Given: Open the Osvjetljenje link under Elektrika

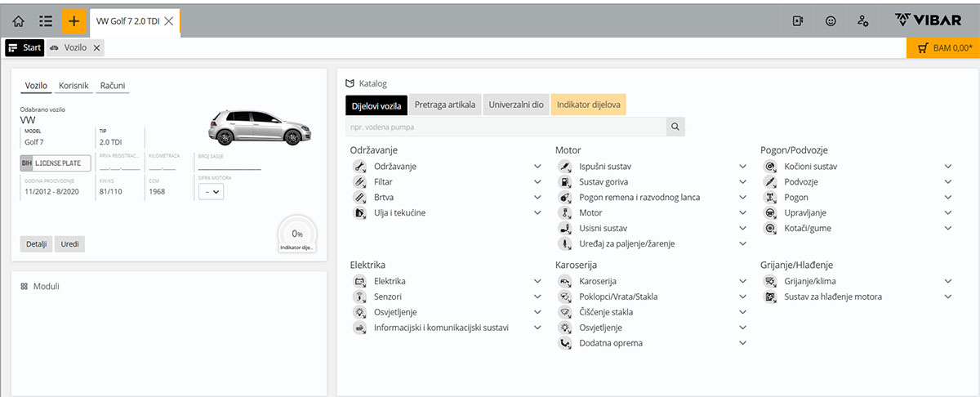Looking at the screenshot, I should pyautogui.click(x=395, y=313).
